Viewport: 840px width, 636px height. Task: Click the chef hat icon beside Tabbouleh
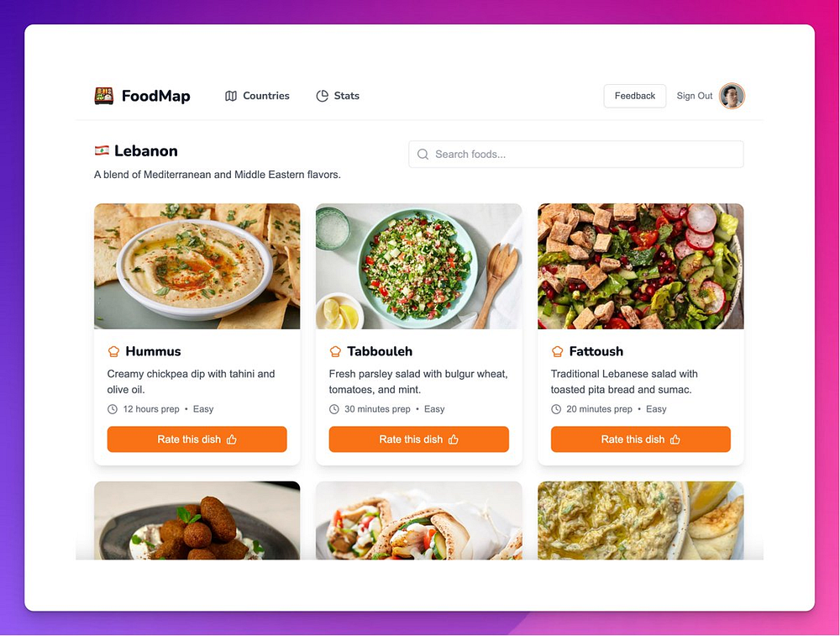tap(335, 351)
